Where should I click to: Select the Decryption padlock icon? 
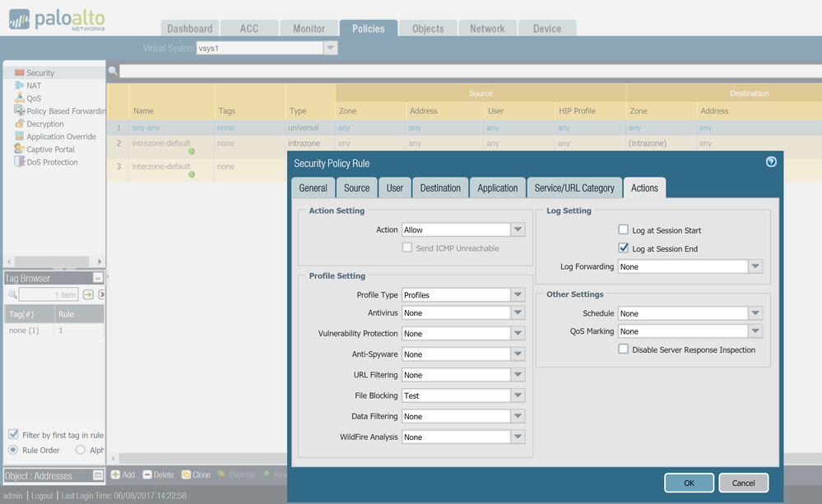coord(19,123)
